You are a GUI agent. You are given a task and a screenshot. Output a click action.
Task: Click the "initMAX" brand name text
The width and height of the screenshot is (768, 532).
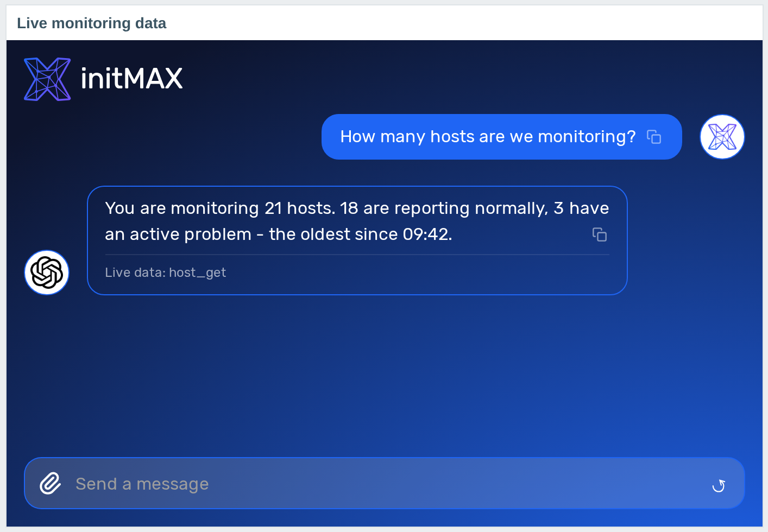131,79
